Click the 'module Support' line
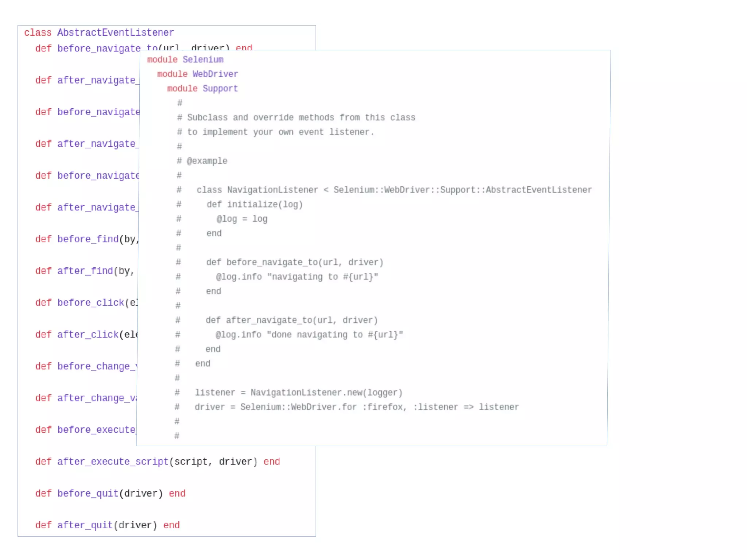The image size is (747, 560). click(202, 89)
